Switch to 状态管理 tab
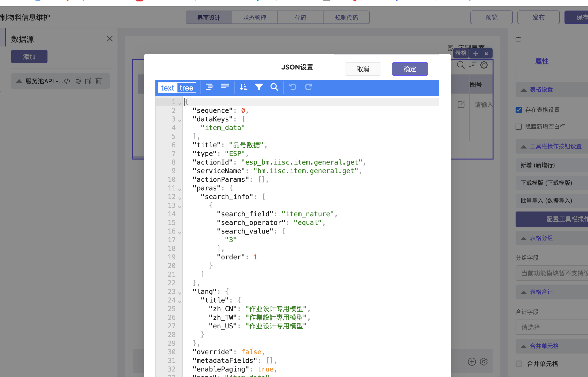Screen dimensions: 588x377 coord(255,17)
